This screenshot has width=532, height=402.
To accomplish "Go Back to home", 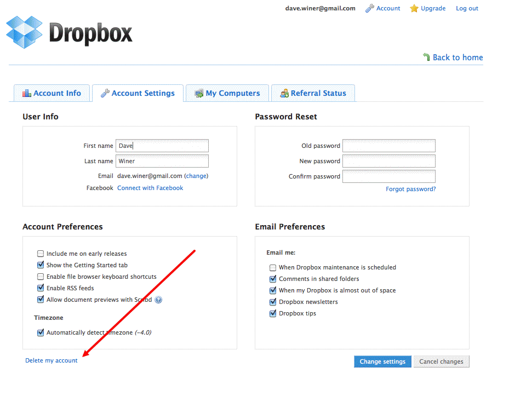I will tap(457, 58).
